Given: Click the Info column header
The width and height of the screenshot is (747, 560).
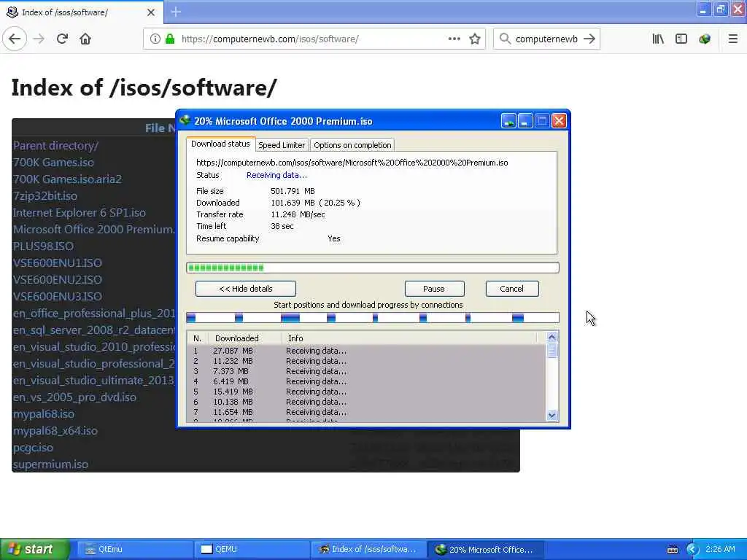Looking at the screenshot, I should pyautogui.click(x=410, y=338).
